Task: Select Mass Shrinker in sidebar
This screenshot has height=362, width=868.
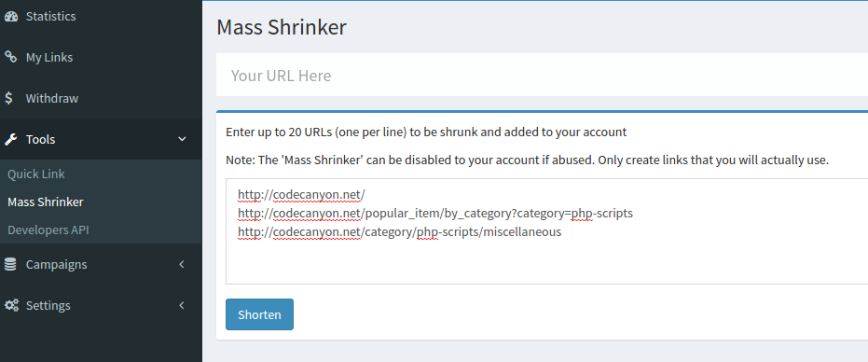Action: pyautogui.click(x=46, y=202)
